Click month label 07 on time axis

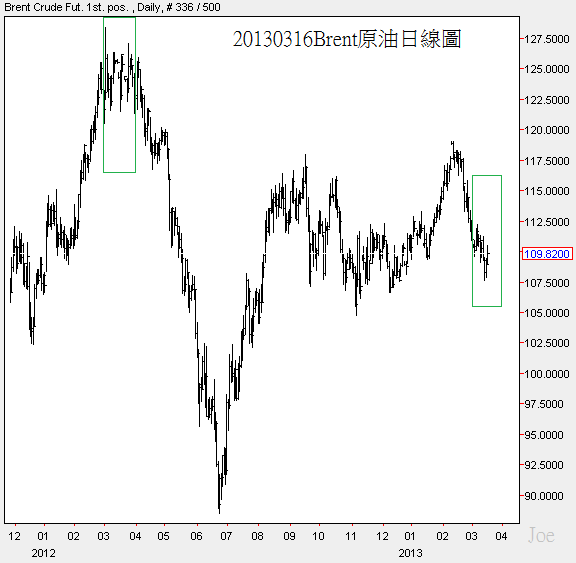point(226,536)
